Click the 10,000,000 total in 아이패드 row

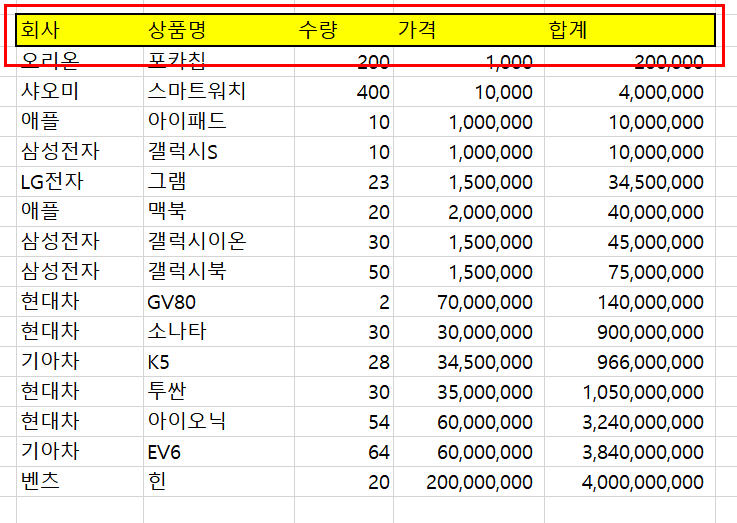point(629,121)
